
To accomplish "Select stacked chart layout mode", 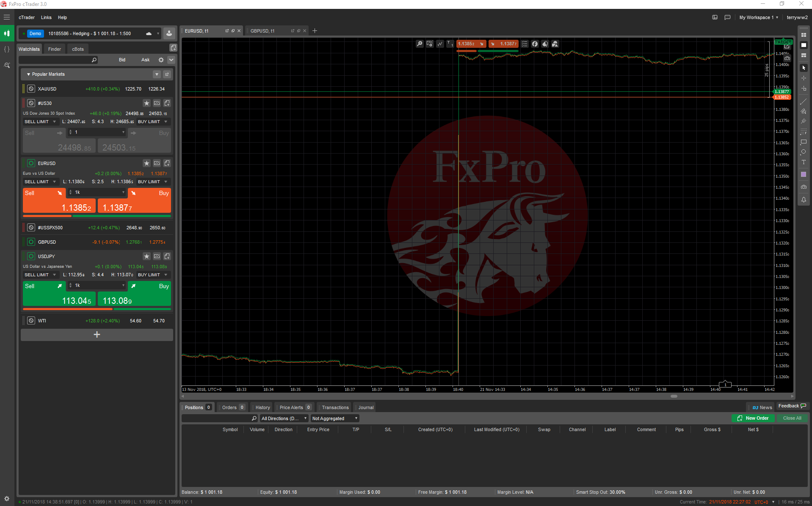I will tap(804, 55).
